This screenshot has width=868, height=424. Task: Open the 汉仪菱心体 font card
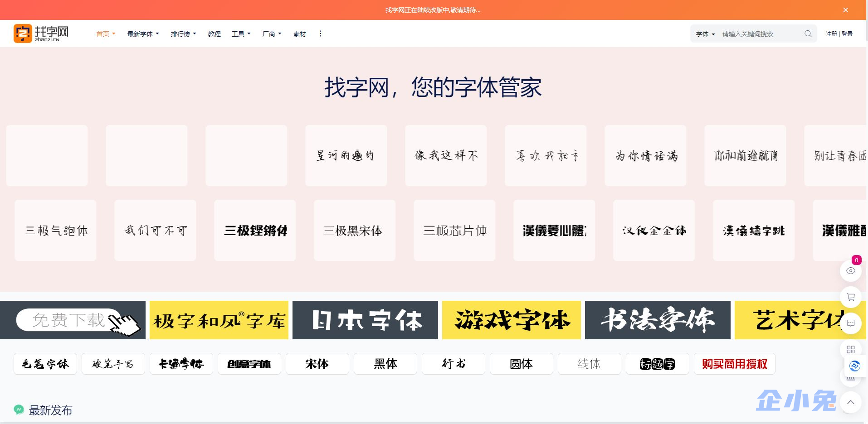pos(554,230)
